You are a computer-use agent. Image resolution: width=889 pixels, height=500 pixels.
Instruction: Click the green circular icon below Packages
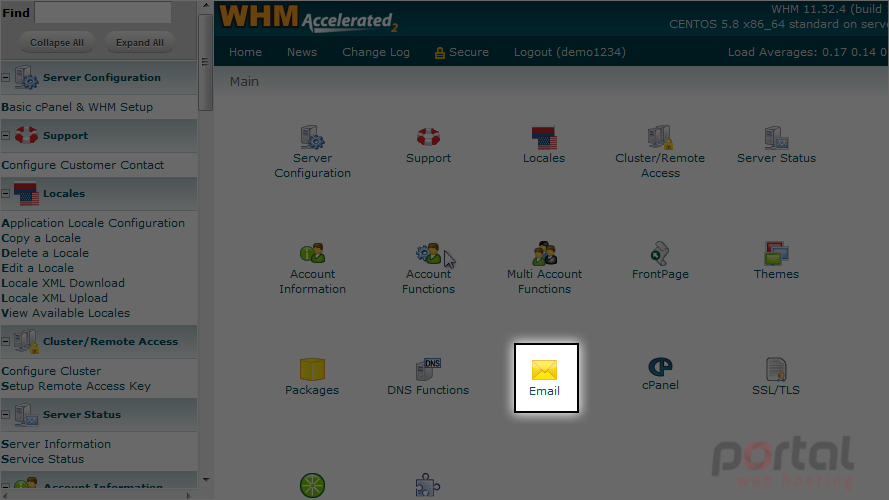312,486
